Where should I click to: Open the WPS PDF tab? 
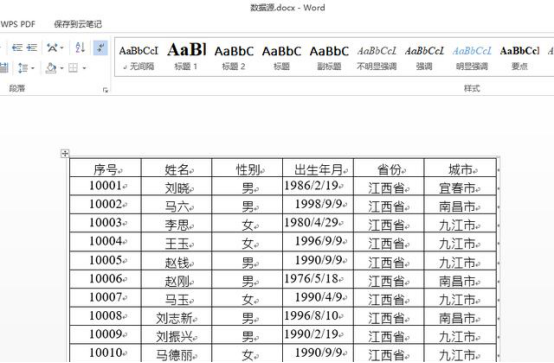coord(18,24)
